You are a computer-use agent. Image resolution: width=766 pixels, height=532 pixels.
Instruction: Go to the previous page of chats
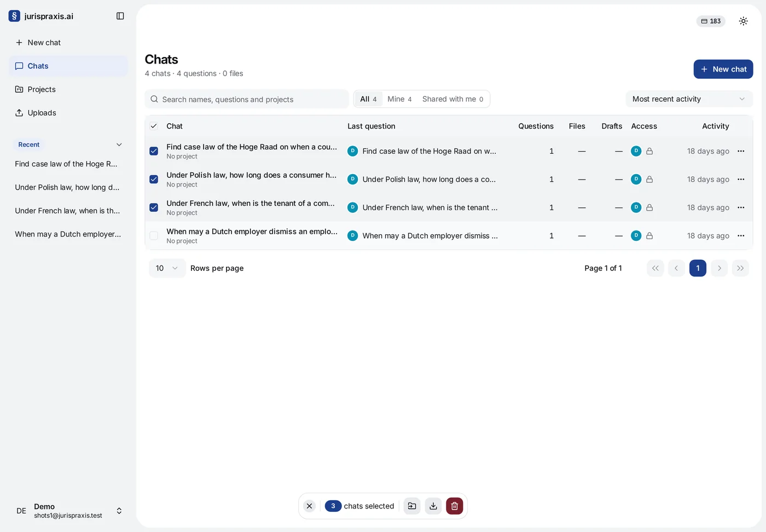(x=676, y=268)
